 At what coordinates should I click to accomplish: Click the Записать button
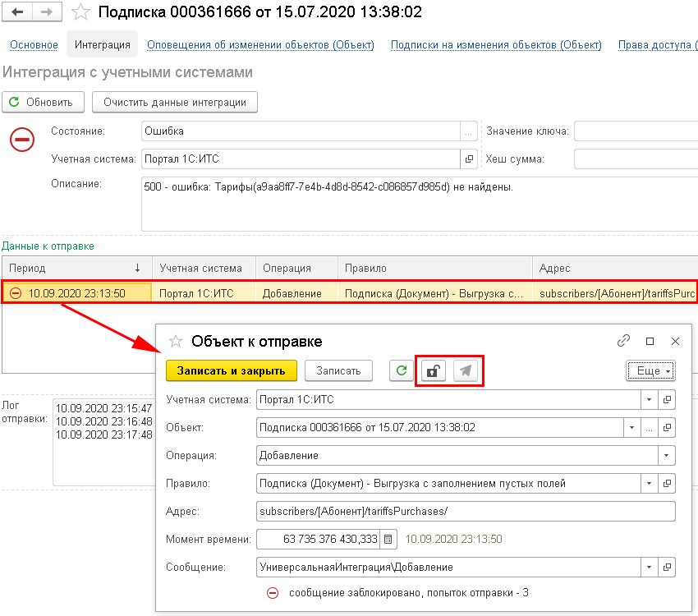click(x=338, y=370)
